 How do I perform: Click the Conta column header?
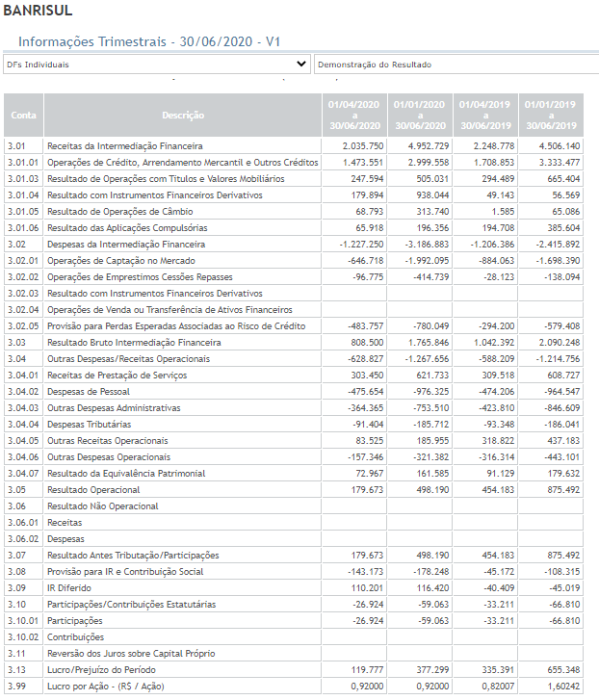point(24,116)
